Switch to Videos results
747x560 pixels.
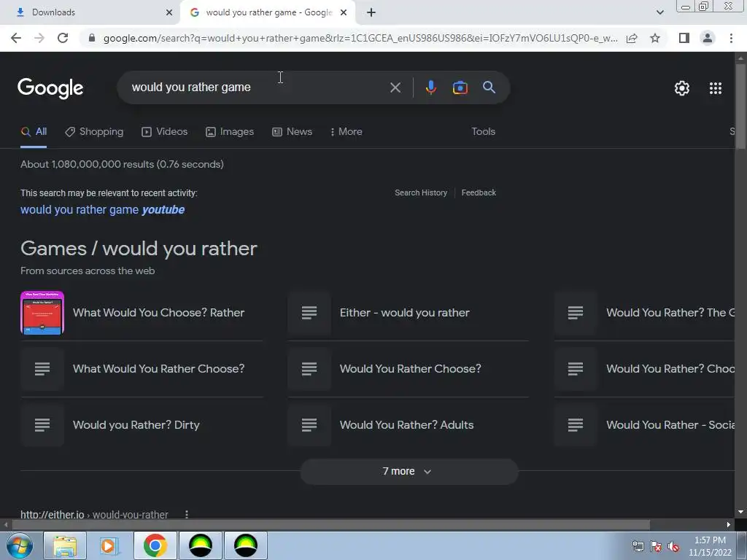point(165,132)
